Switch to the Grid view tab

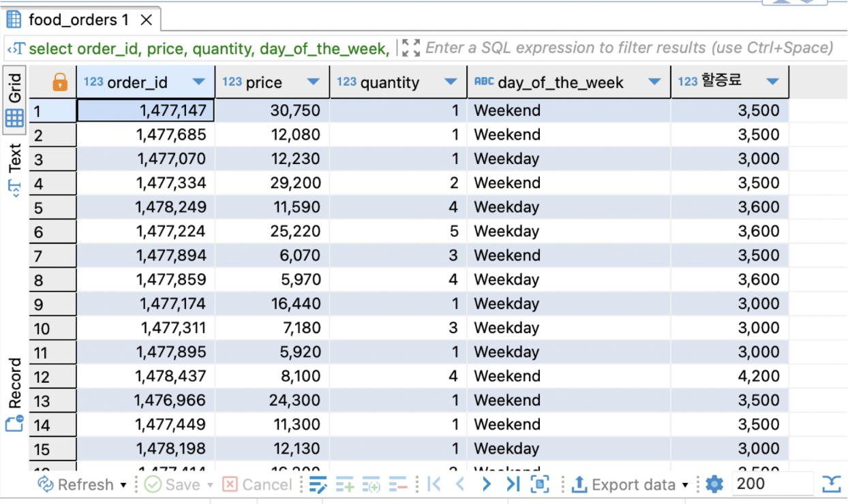coord(15,99)
